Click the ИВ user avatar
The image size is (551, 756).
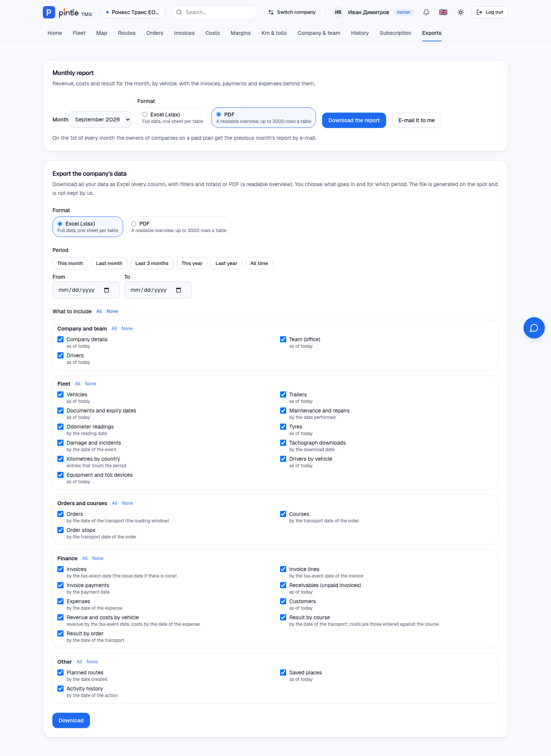click(338, 12)
